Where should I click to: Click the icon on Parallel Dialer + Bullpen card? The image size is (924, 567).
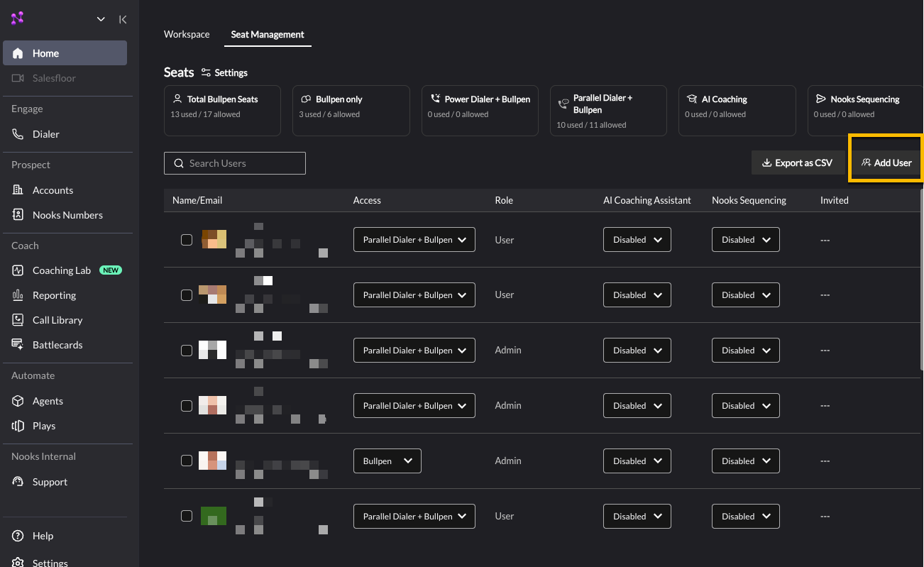click(x=563, y=104)
